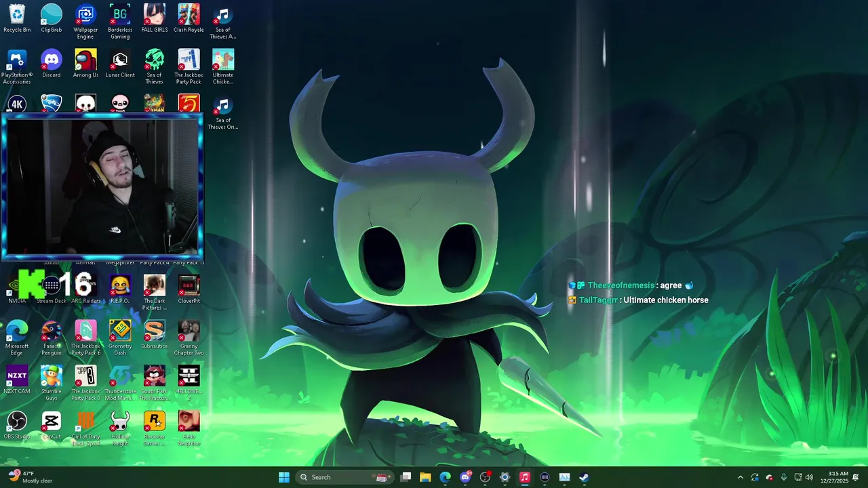Open File Explorer from the taskbar

tap(425, 477)
